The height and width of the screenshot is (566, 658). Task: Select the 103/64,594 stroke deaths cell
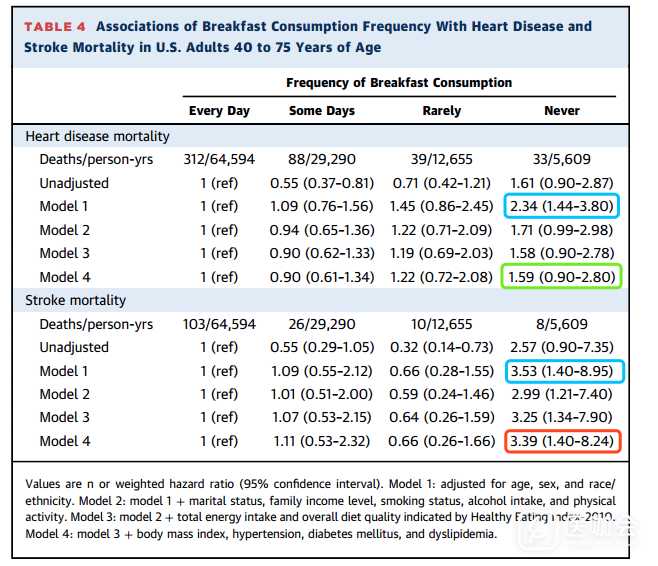(219, 324)
